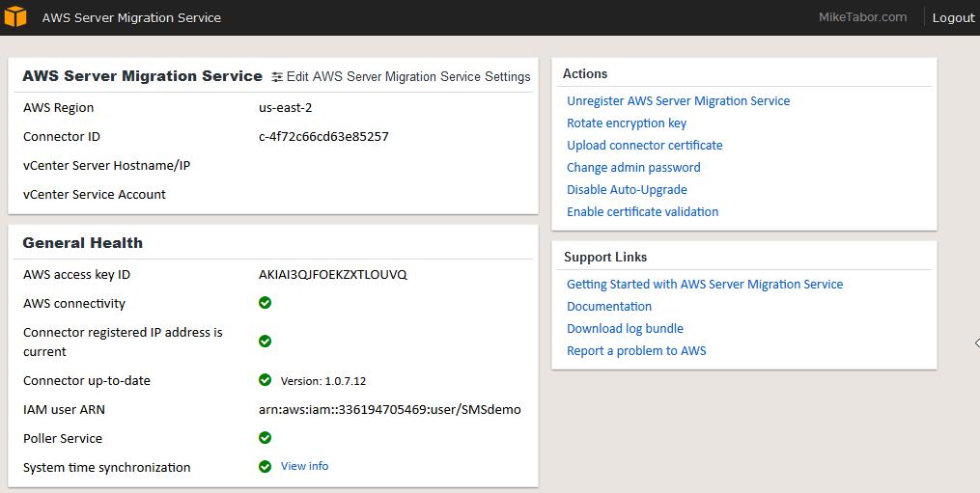Expand the side panel arrow at right edge

point(977,342)
